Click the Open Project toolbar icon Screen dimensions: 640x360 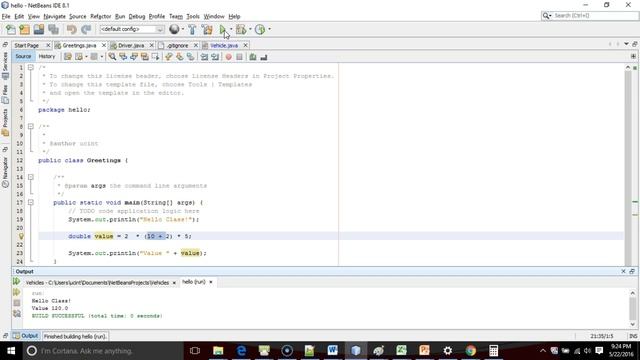(39, 29)
